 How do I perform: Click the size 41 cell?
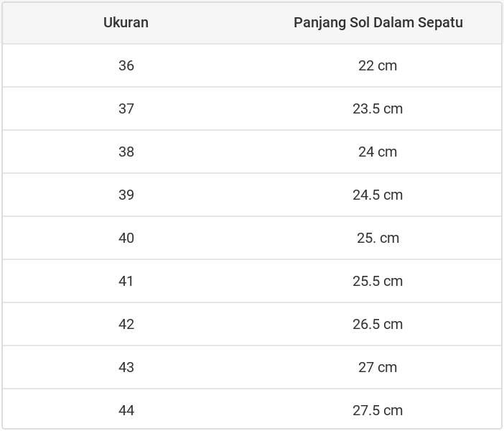[126, 281]
